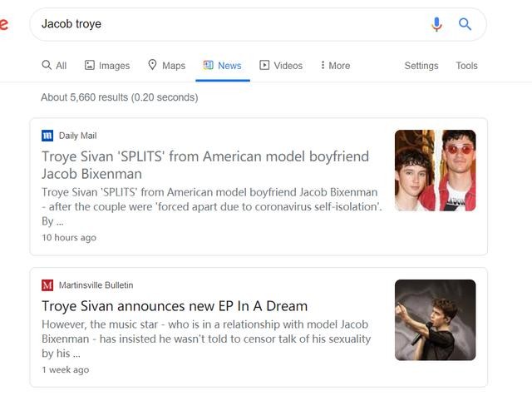Click the Daily Mail source icon
The width and height of the screenshot is (532, 396).
[x=47, y=136]
